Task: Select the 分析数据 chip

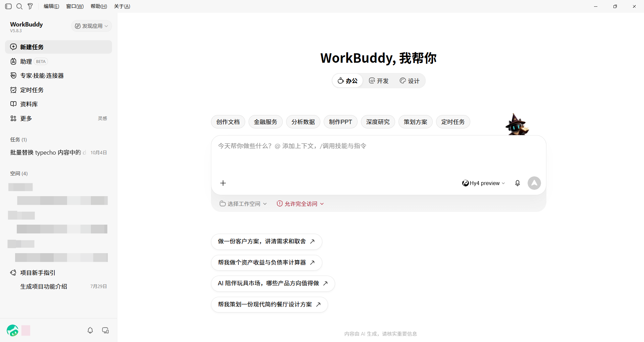Action: pos(303,122)
